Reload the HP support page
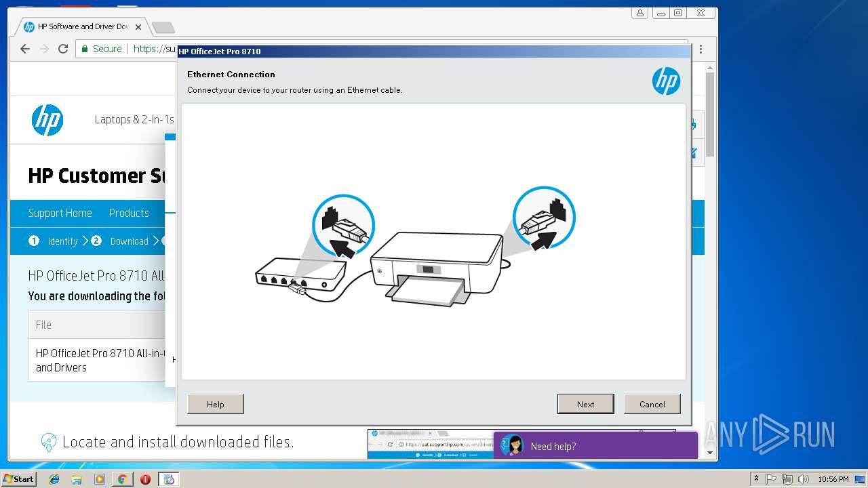The height and width of the screenshot is (488, 868). 63,49
